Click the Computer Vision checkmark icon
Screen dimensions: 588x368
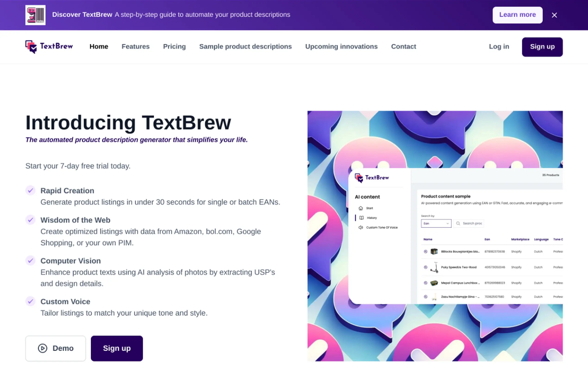pos(30,261)
